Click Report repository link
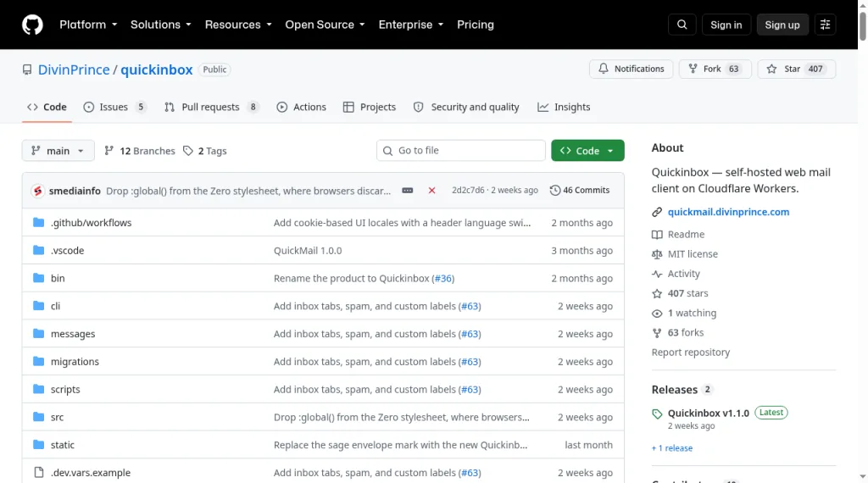This screenshot has height=483, width=868. (690, 353)
